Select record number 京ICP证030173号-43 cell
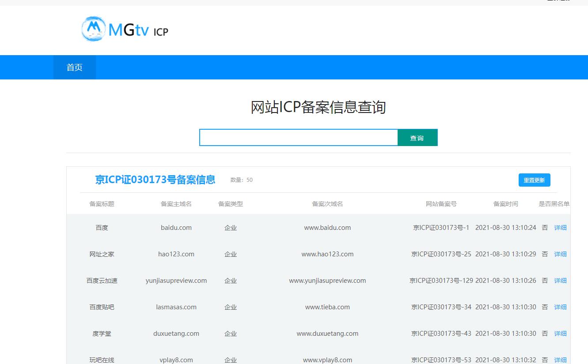 coord(441,334)
